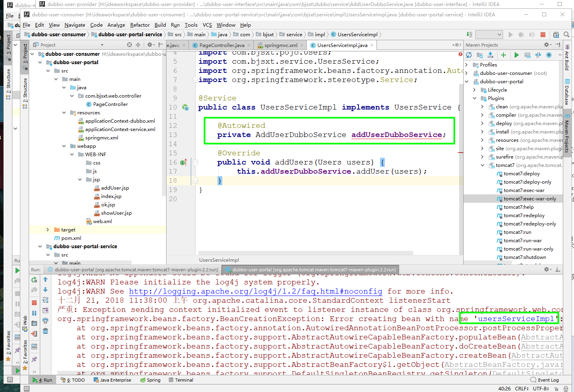The image size is (574, 392).
Task: Open Terminal tool window button
Action: [x=181, y=380]
